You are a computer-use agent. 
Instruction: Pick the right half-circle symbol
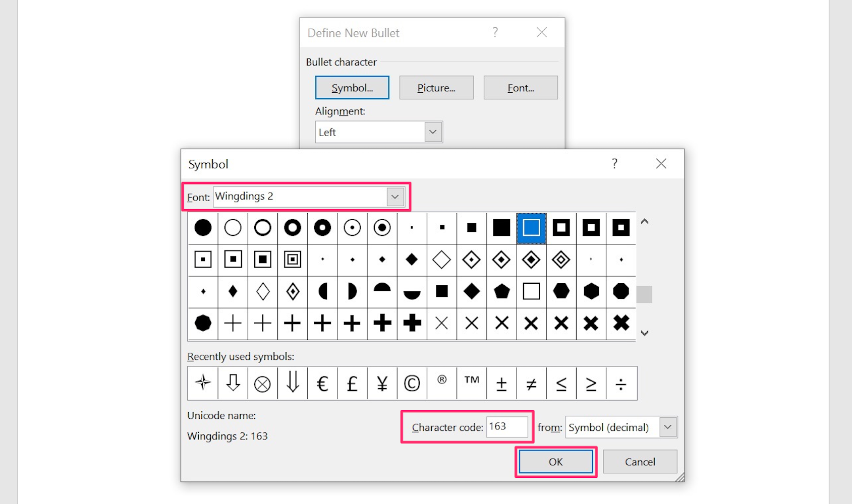pyautogui.click(x=352, y=291)
